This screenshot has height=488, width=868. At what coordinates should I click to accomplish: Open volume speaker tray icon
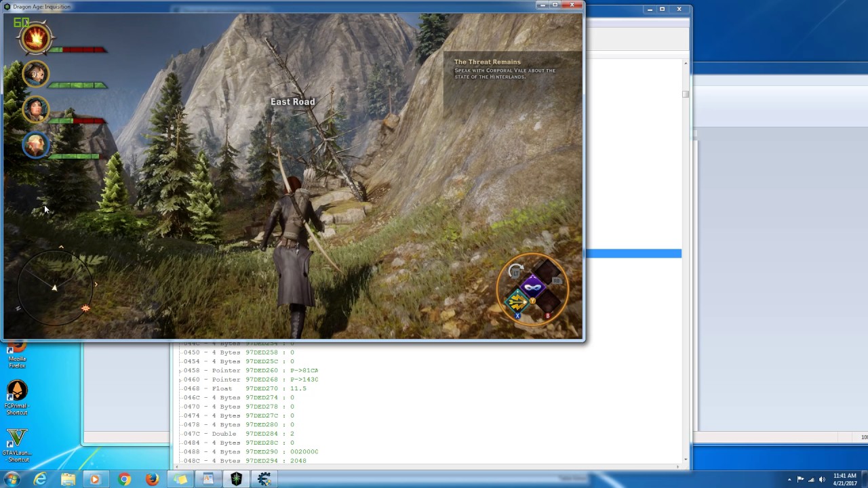tap(822, 480)
